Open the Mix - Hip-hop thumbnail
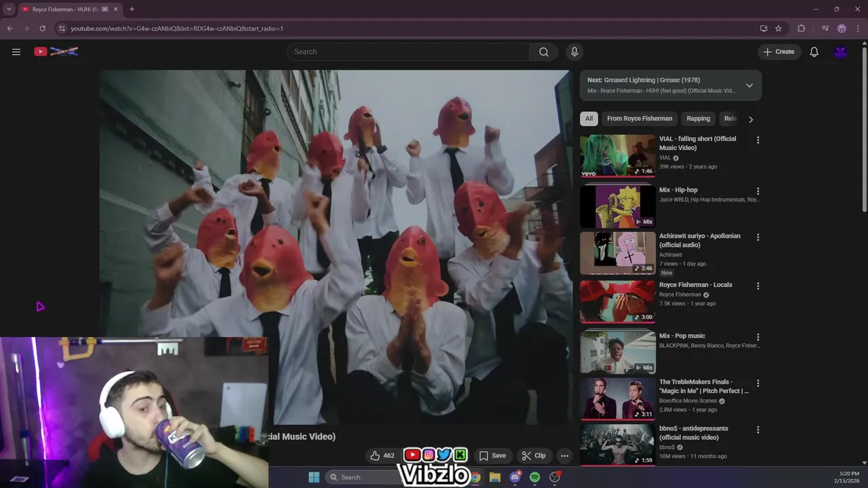868x488 pixels. pos(618,206)
